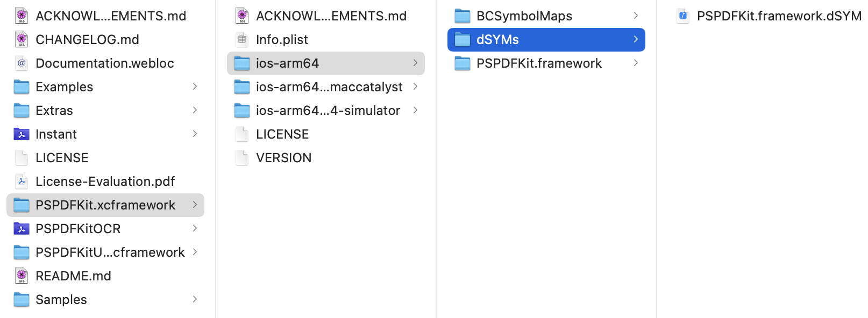868x318 pixels.
Task: Click the CHANGELOG.md file icon
Action: tap(22, 39)
